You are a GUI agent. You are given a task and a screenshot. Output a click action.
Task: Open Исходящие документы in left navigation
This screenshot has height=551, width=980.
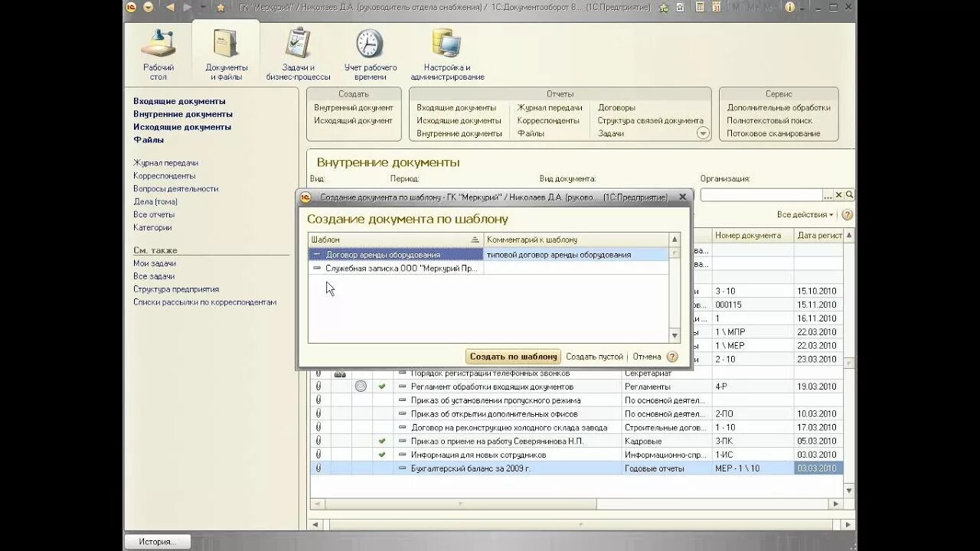(x=182, y=127)
